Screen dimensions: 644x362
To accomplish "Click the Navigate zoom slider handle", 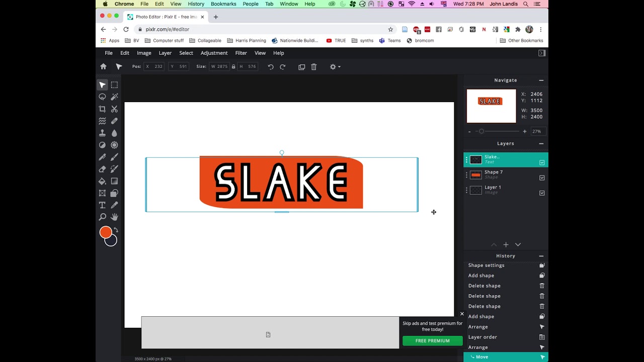I will point(481,132).
